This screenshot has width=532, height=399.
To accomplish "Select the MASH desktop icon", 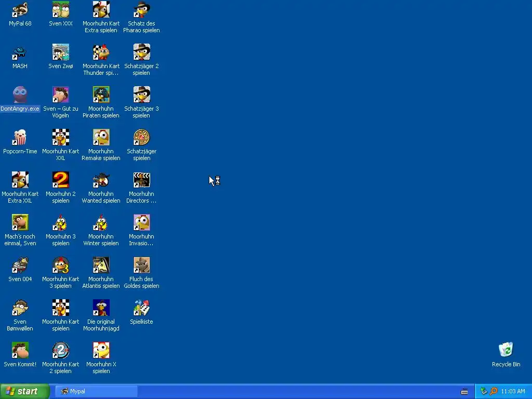I will [20, 52].
